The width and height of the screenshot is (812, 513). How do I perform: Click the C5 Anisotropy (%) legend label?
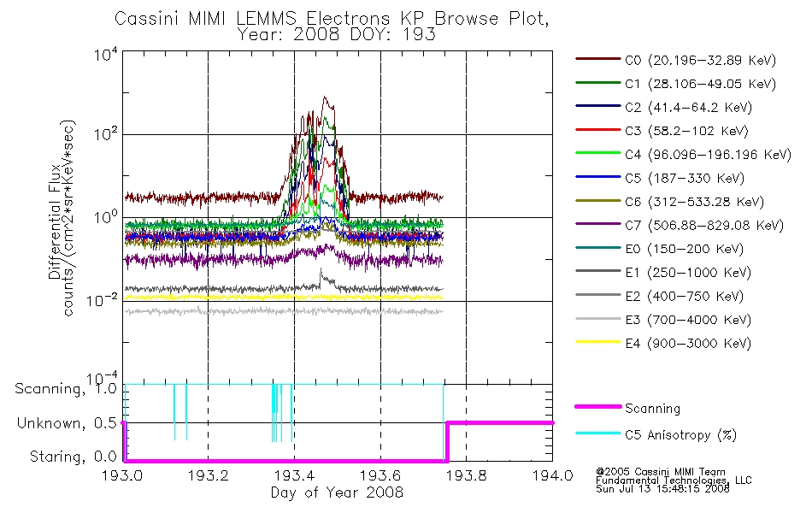680,435
